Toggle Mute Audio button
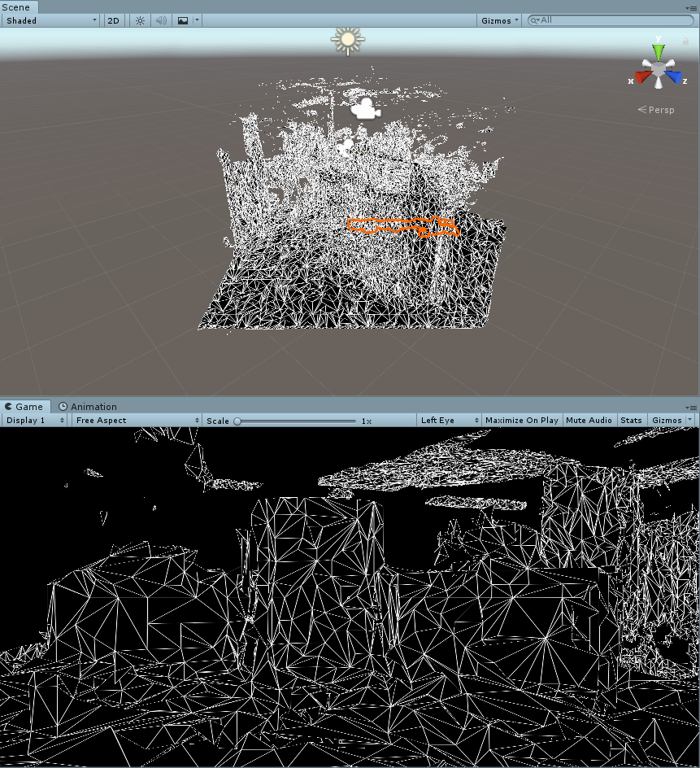 (x=589, y=421)
